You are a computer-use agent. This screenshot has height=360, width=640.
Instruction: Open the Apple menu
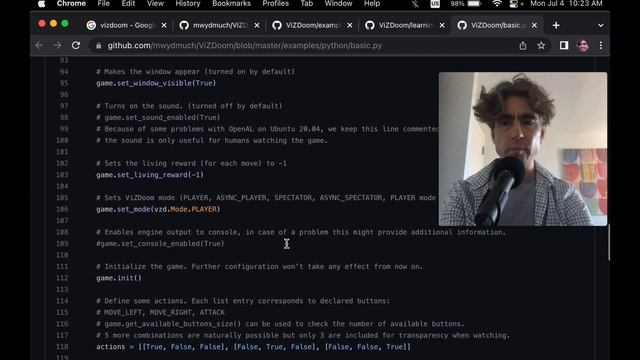(x=42, y=4)
